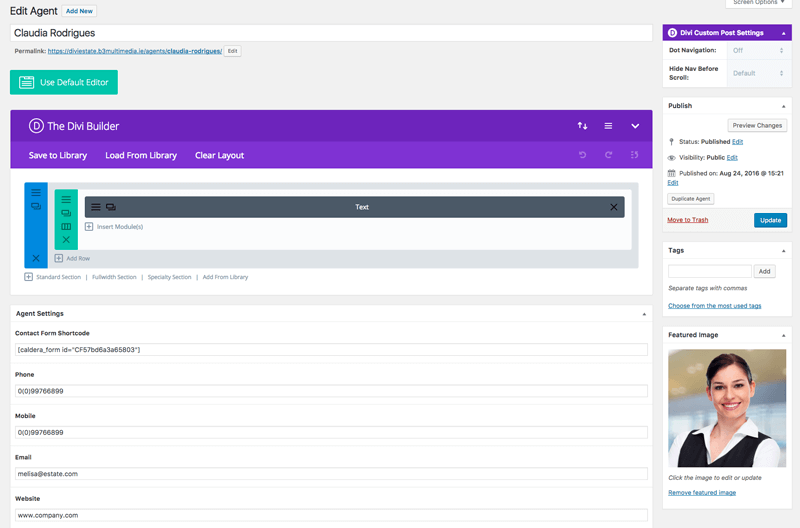Screen dimensions: 800x528
Task: Collapse the Agent Settings section
Action: [x=643, y=314]
